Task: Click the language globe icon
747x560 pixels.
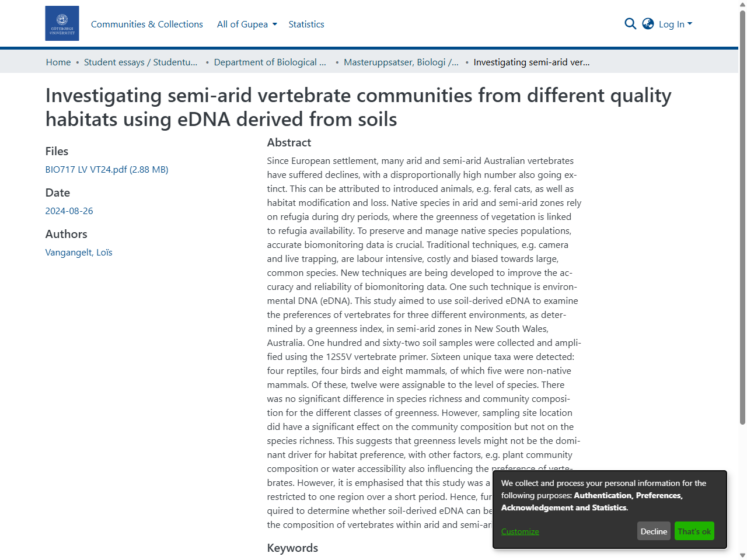Action: click(648, 24)
